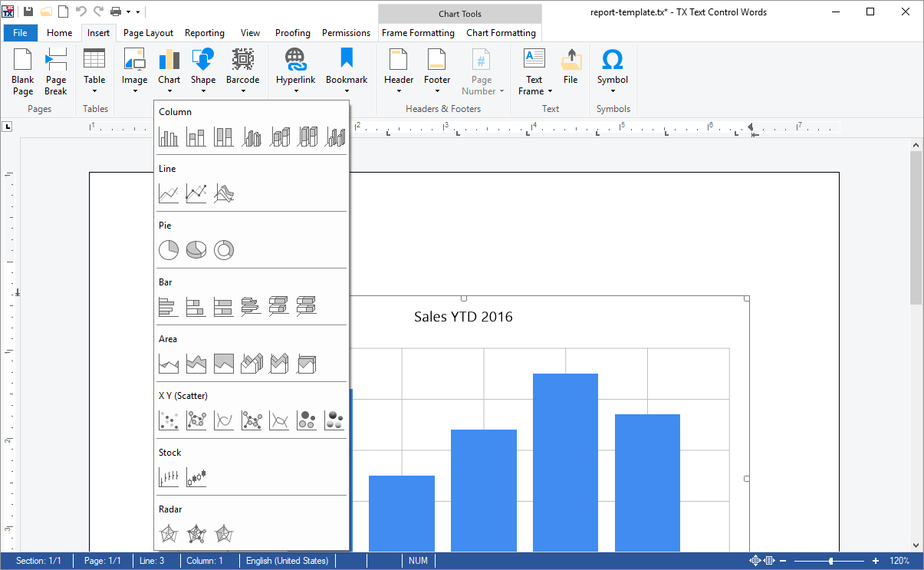The width and height of the screenshot is (924, 570).
Task: Select the candlestick stock chart
Action: pos(196,477)
